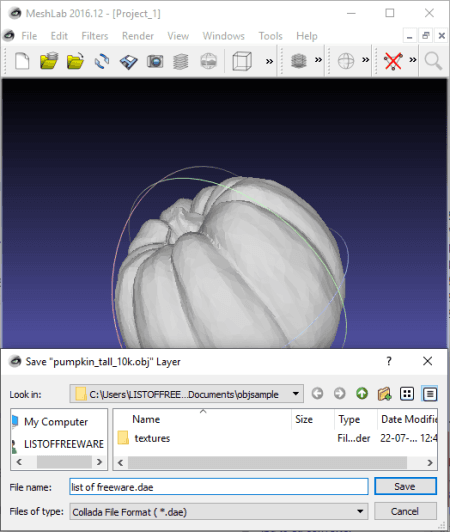Click the dark layers stack toolbar icon

299,61
